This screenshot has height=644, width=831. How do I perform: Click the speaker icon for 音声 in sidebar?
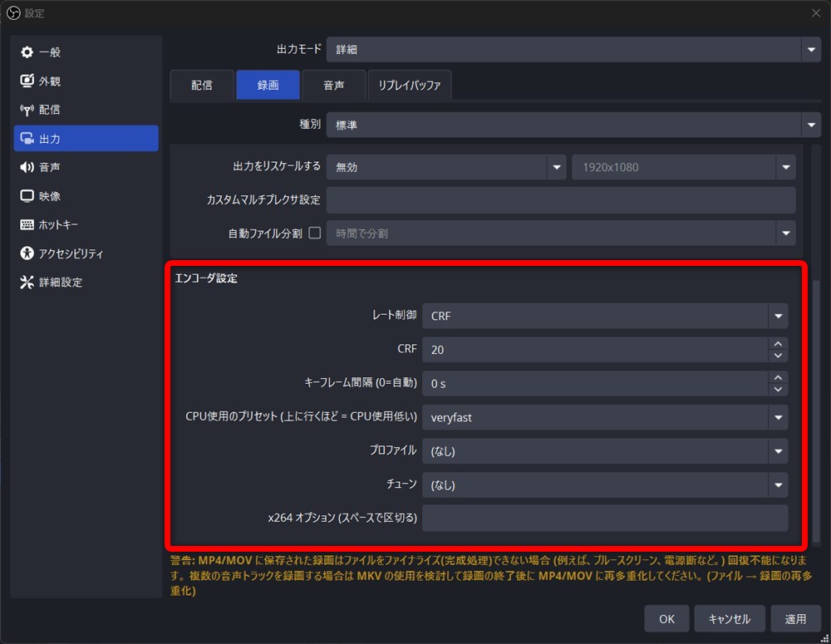tap(27, 167)
